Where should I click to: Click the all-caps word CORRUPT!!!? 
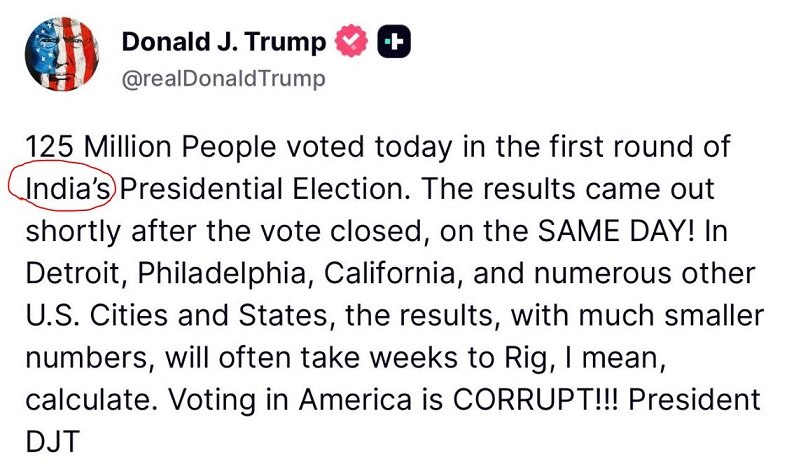coord(537,400)
